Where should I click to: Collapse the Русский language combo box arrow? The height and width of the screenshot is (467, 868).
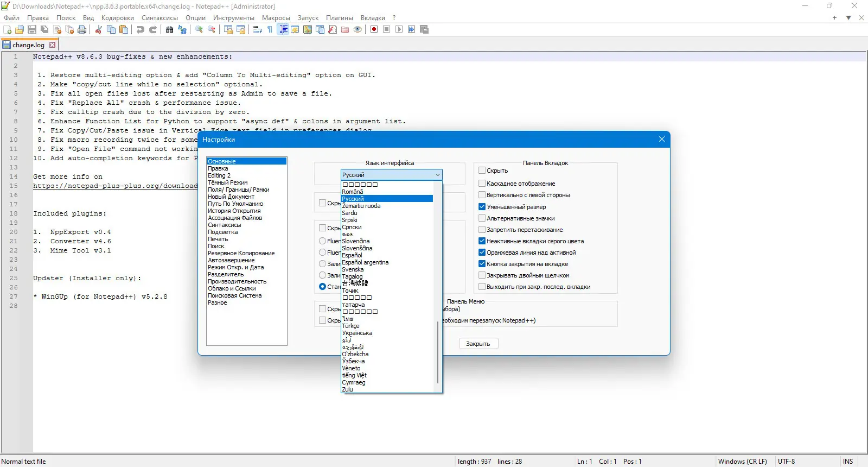437,175
